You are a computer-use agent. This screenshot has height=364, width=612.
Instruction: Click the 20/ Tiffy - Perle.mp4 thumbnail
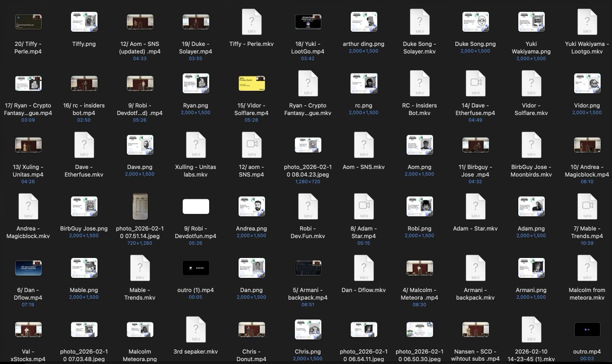pyautogui.click(x=28, y=22)
